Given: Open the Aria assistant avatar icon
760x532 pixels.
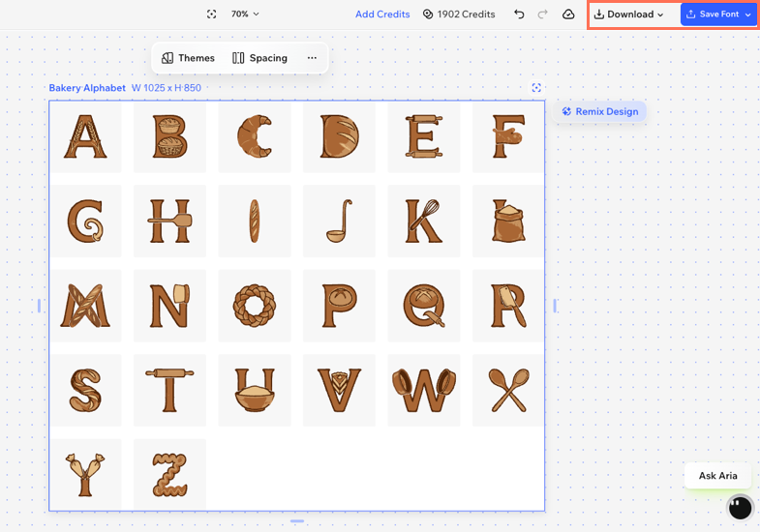Looking at the screenshot, I should [x=740, y=508].
